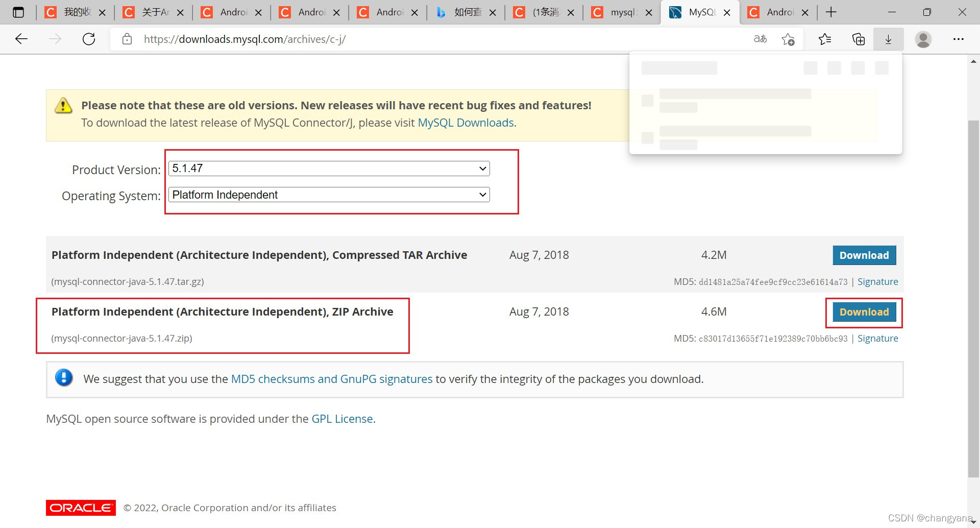Click the scrollbar down arrow
980x528 pixels.
(973, 521)
